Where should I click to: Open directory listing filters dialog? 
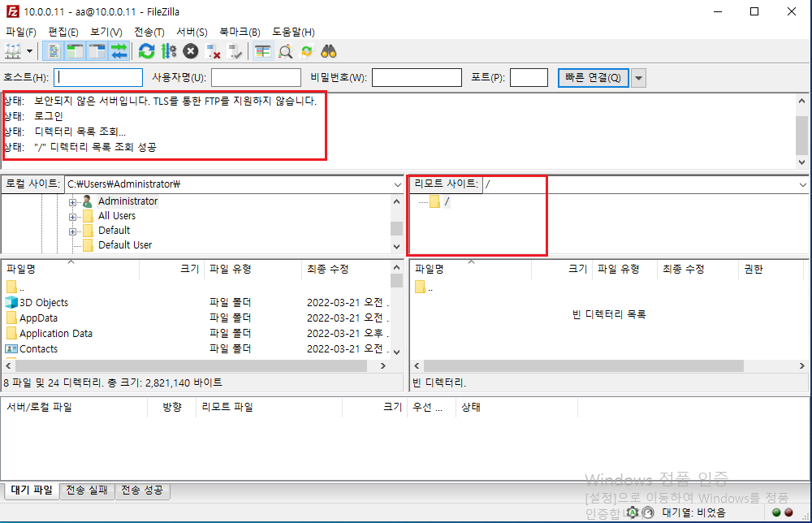point(263,51)
